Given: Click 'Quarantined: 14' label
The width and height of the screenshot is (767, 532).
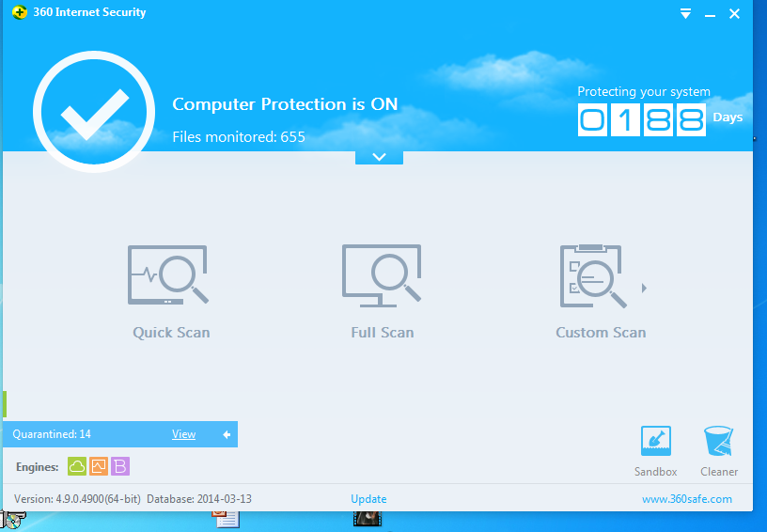Looking at the screenshot, I should (x=52, y=434).
